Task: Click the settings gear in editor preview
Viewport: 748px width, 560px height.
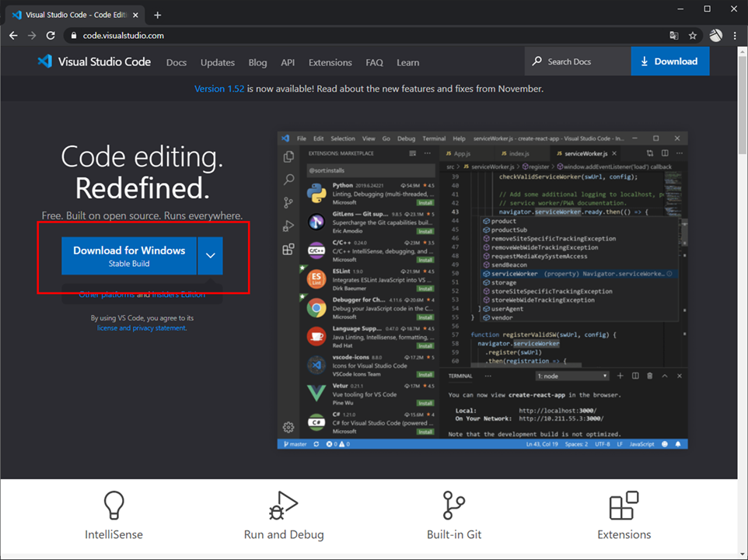Action: coord(288,427)
